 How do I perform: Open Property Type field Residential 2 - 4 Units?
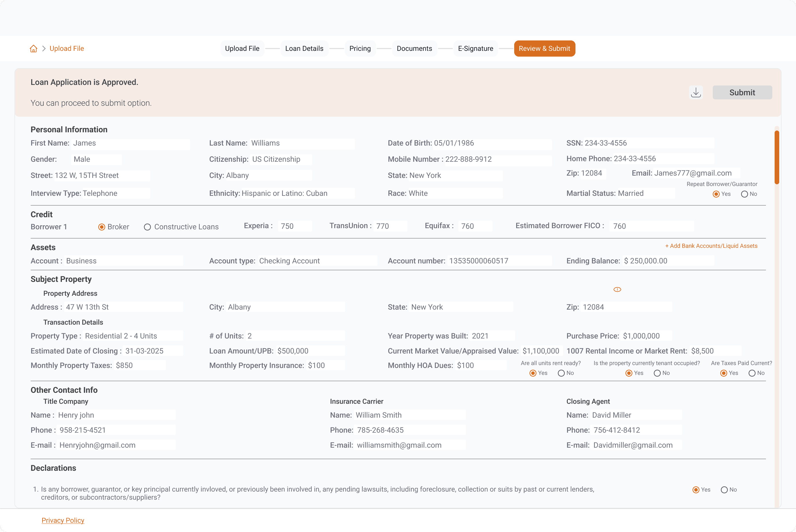point(133,336)
